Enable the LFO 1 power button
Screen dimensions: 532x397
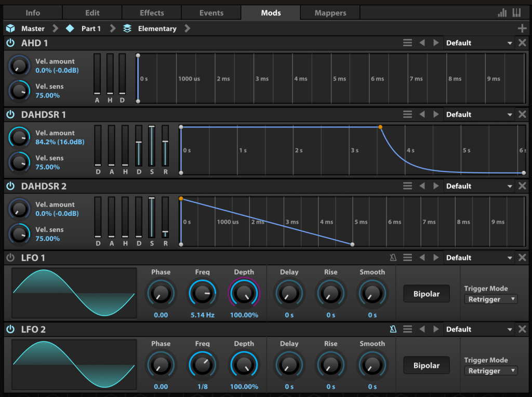[x=10, y=258]
